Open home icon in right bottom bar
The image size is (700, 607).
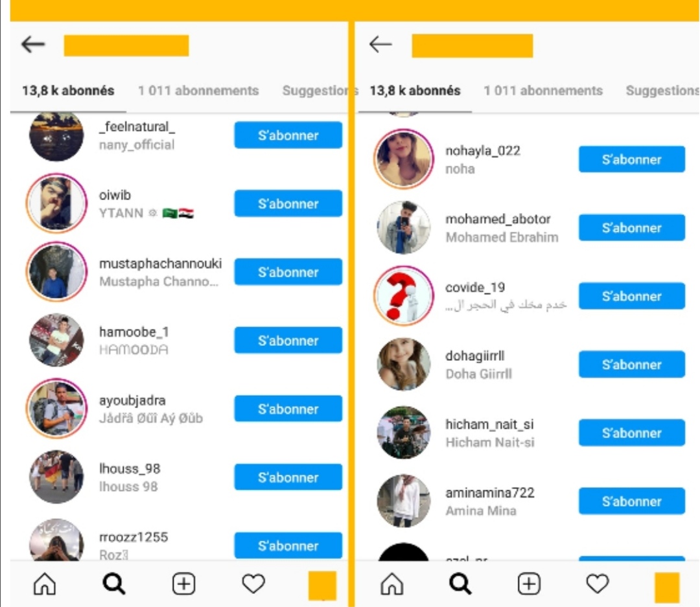point(392,584)
